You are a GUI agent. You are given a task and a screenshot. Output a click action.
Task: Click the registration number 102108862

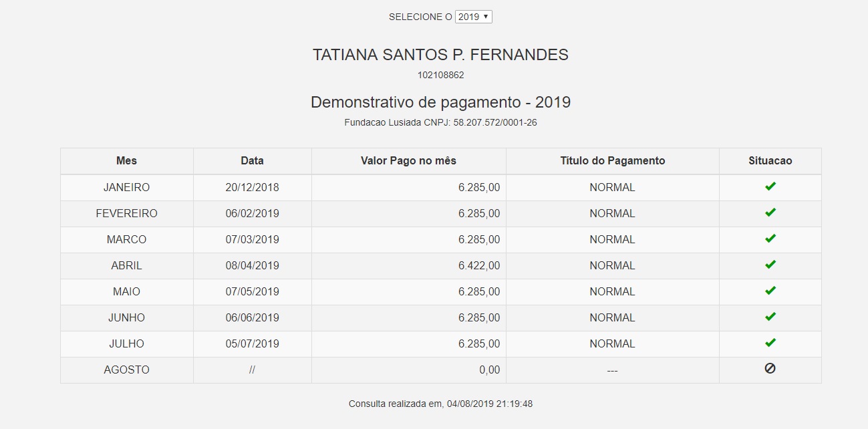pos(440,75)
